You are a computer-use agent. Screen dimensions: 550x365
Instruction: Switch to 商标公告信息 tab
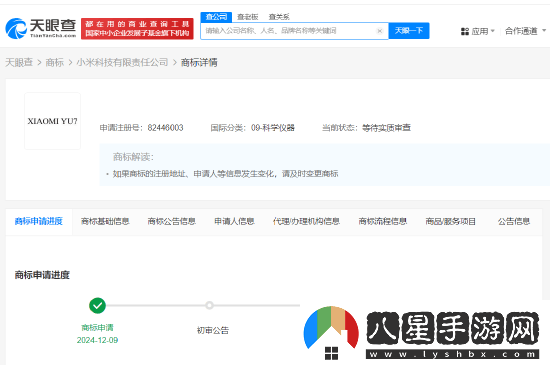pyautogui.click(x=171, y=221)
